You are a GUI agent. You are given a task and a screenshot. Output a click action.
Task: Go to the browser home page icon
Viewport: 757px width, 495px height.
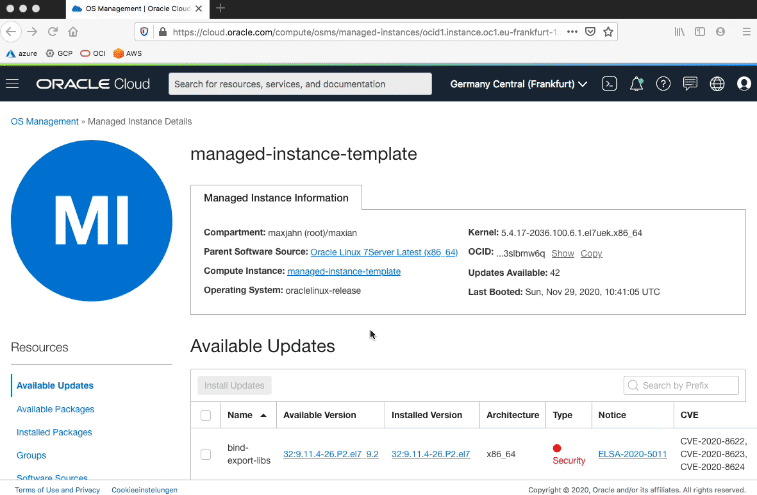[73, 32]
